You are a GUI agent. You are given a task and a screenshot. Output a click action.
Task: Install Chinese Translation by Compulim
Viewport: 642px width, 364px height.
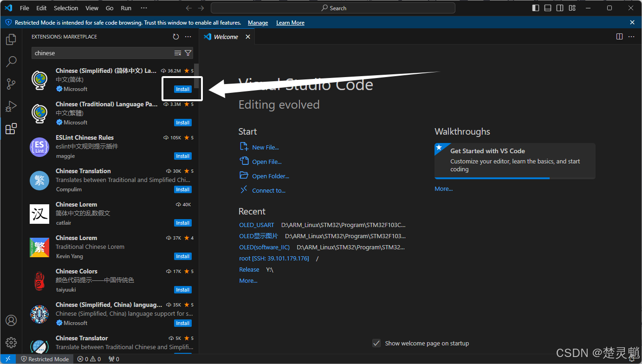[x=183, y=189]
